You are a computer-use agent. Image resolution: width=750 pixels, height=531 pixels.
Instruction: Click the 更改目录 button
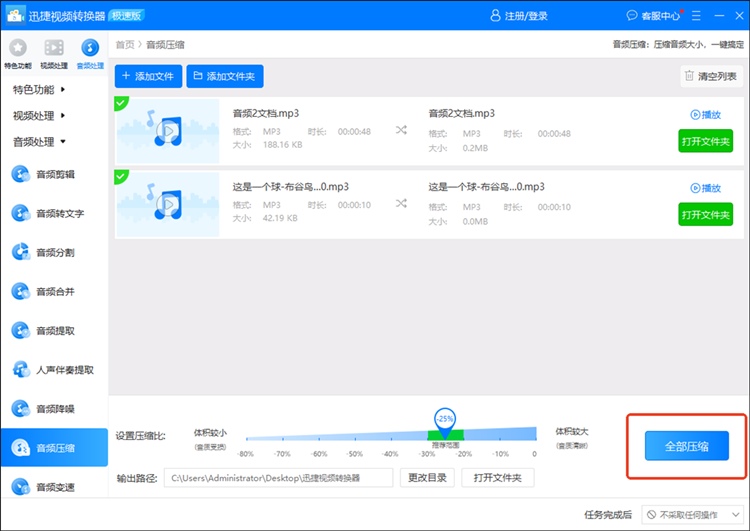click(x=427, y=477)
